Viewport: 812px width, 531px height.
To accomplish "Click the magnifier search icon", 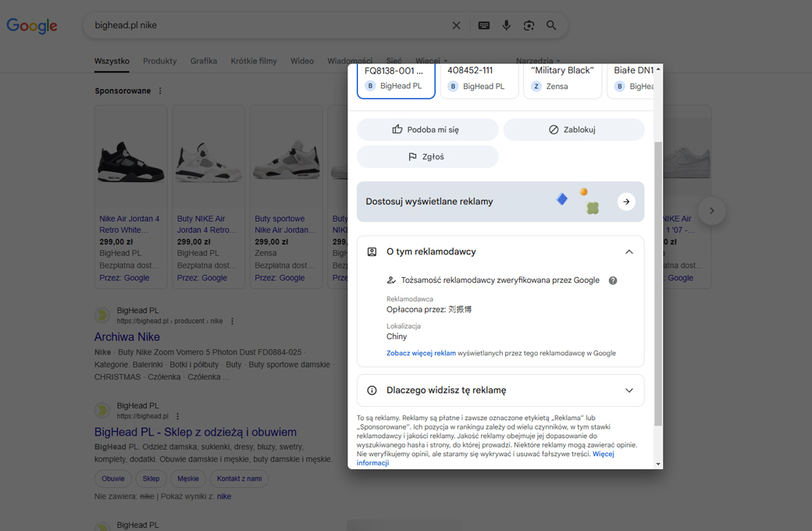I will (x=551, y=26).
